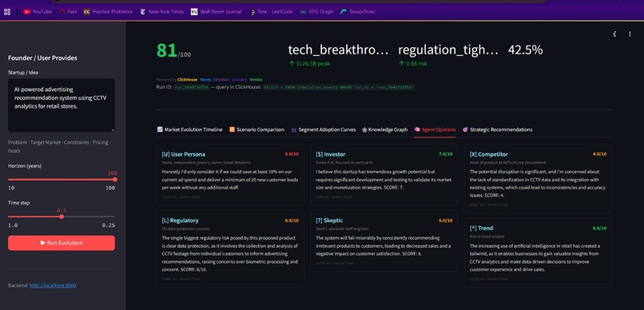Screen dimensions: 644x310
Task: Open the Fast speed test bookmark
Action: pos(68,12)
